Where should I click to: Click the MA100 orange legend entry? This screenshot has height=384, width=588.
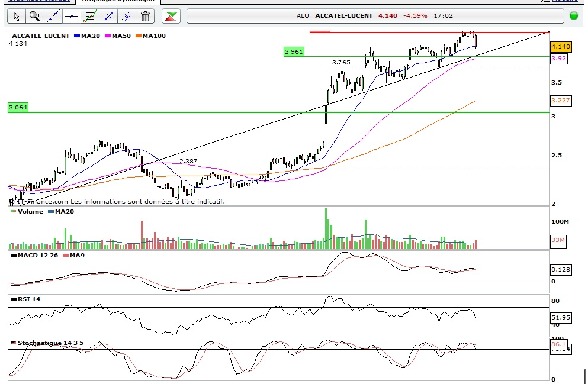coord(151,36)
